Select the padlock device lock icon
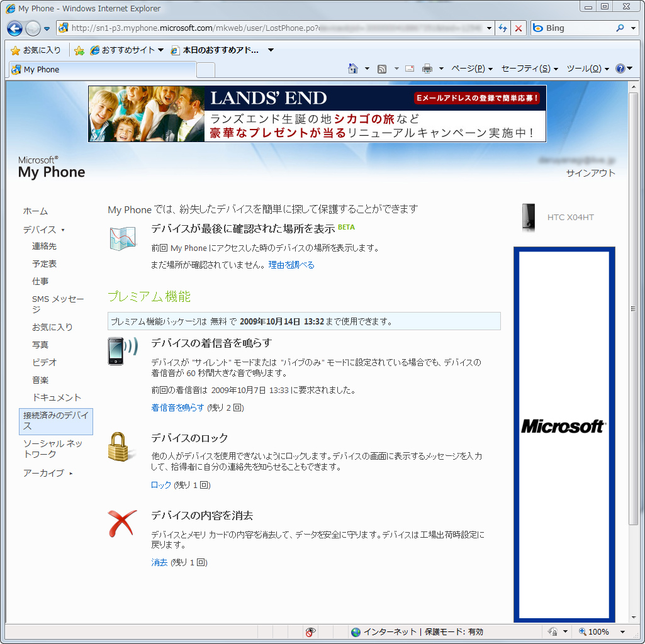 (x=122, y=446)
